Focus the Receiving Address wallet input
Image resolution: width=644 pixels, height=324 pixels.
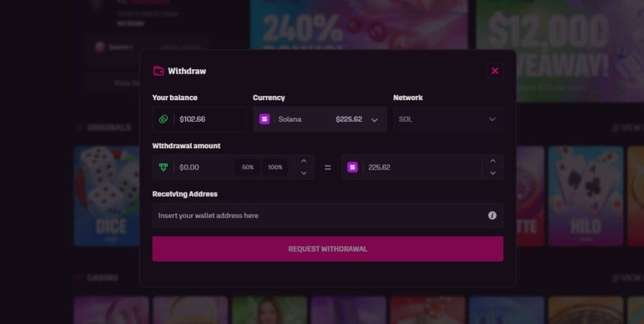click(319, 216)
